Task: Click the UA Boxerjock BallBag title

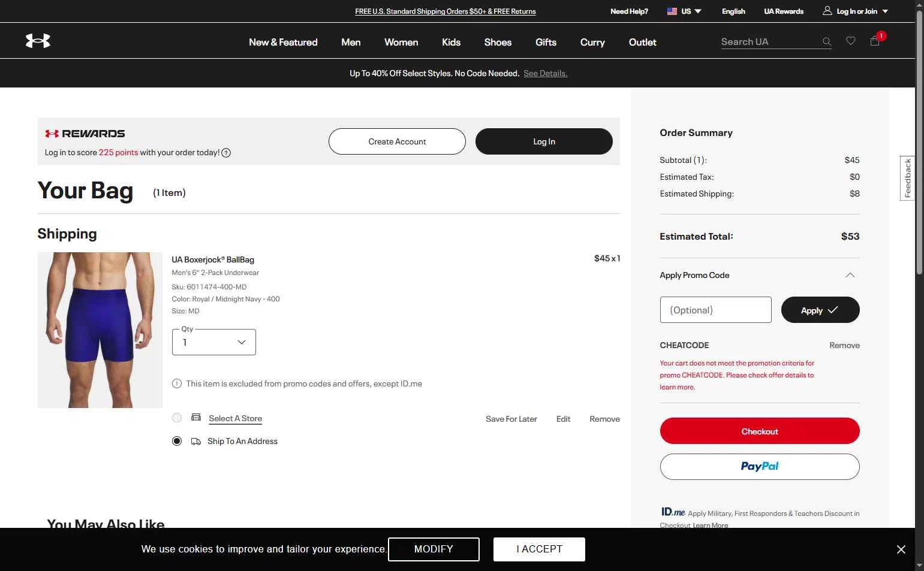Action: point(213,259)
